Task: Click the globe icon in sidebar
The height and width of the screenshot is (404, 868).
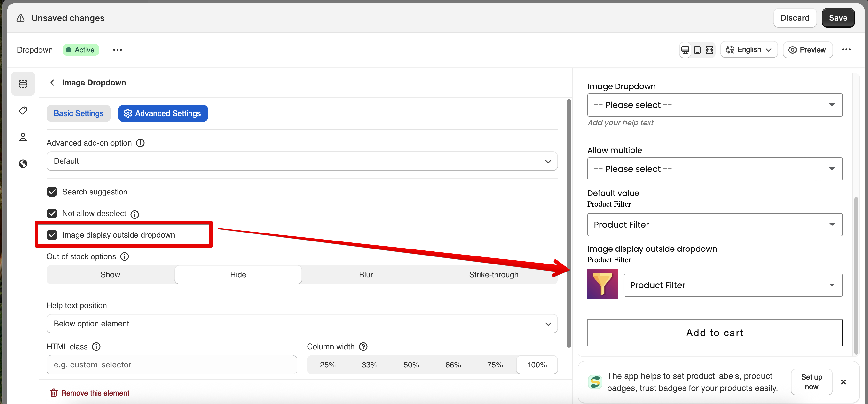Action: click(x=23, y=164)
